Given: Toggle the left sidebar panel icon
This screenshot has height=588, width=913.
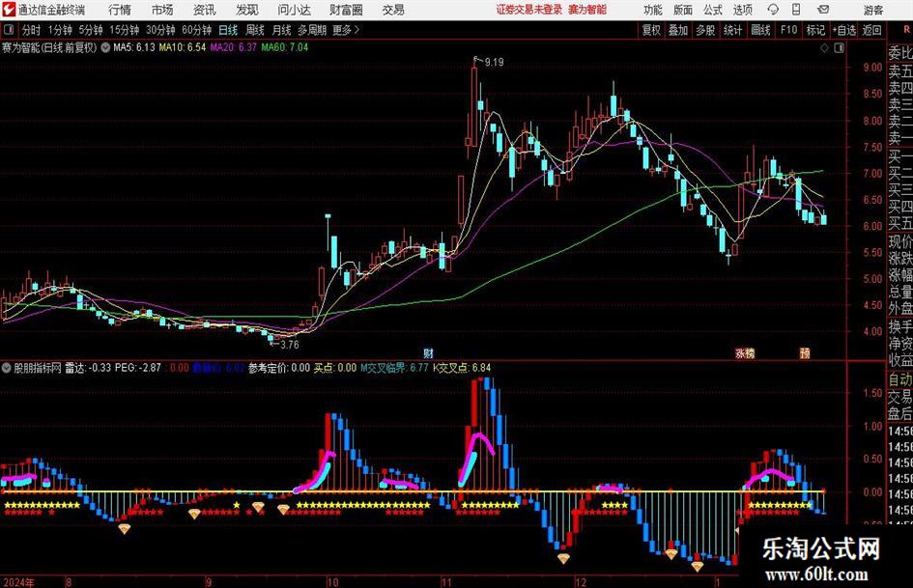Looking at the screenshot, I should click(x=9, y=30).
